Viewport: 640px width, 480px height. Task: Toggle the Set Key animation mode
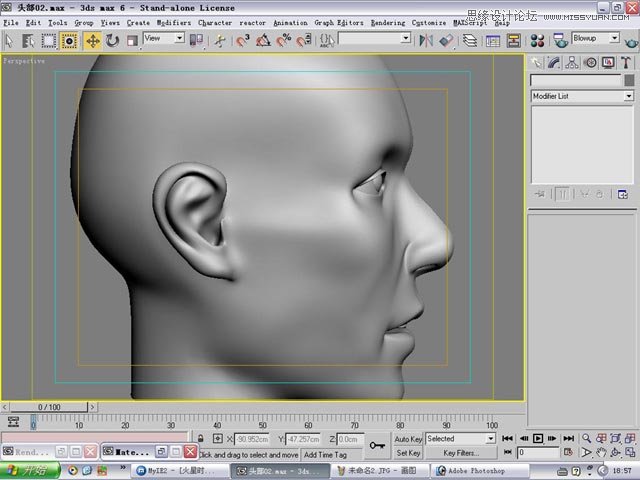(408, 453)
